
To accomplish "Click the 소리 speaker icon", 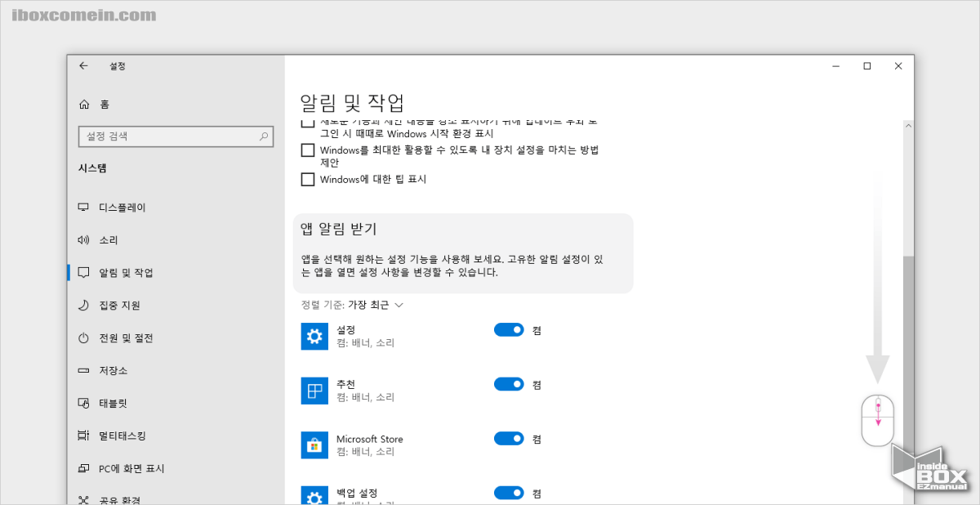I will click(x=84, y=239).
